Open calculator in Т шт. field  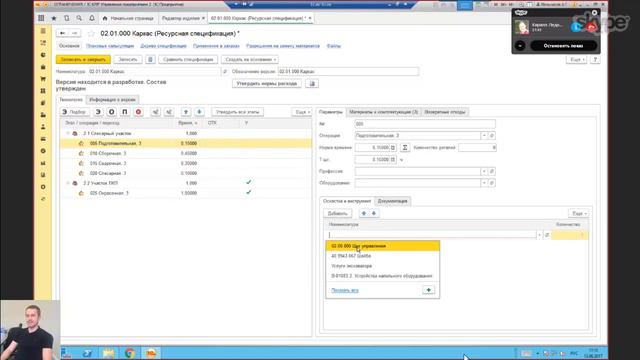point(393,160)
